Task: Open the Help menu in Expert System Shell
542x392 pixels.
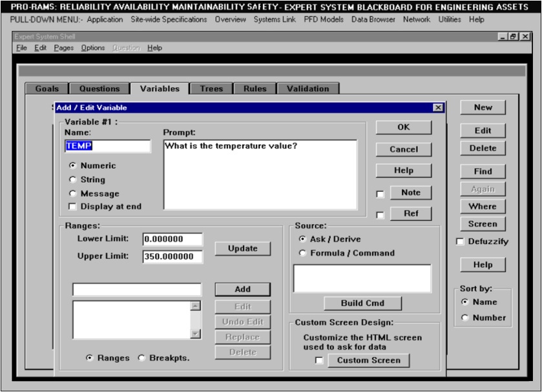Action: coord(154,48)
